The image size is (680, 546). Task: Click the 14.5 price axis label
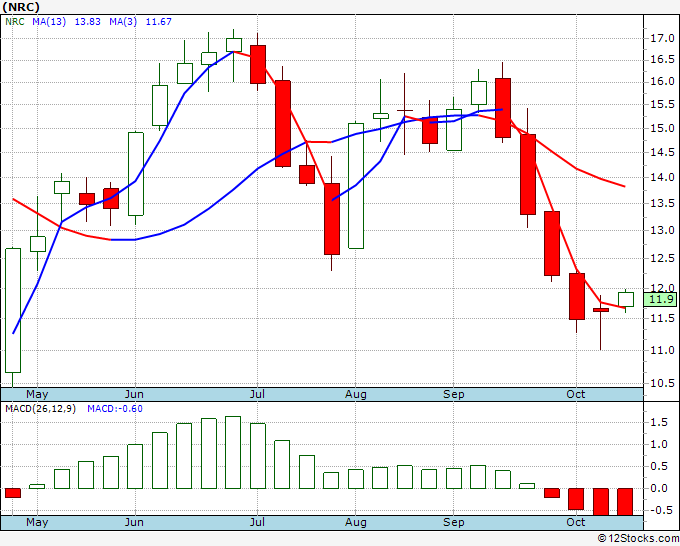(x=662, y=152)
